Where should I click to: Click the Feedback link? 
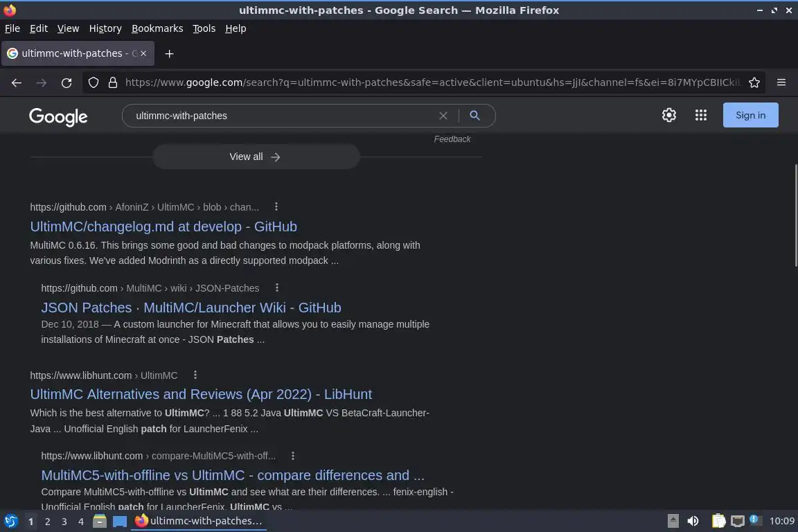[x=452, y=139]
